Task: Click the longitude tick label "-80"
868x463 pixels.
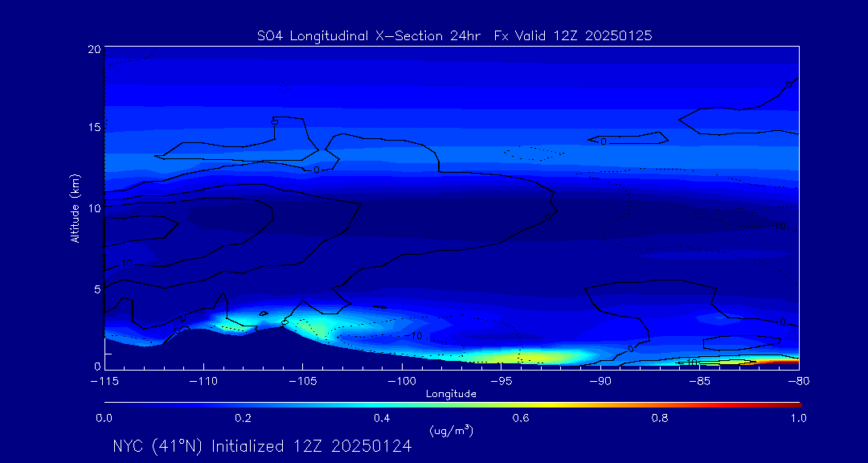Action: point(798,382)
